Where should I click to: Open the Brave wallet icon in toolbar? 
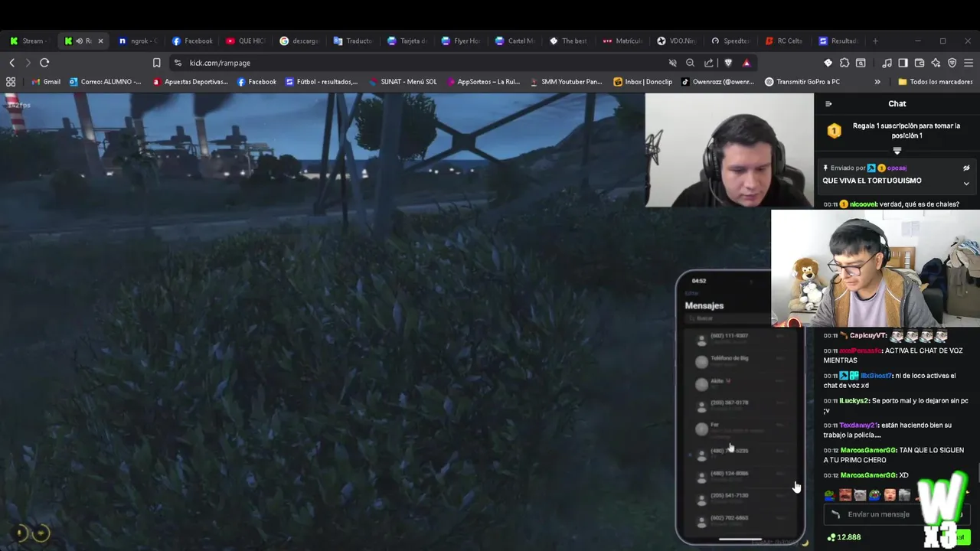point(920,63)
